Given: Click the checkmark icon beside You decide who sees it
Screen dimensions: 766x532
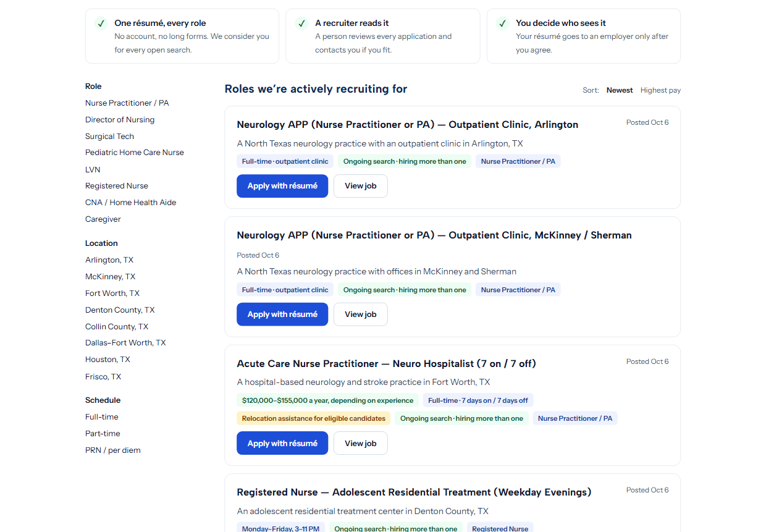Looking at the screenshot, I should (502, 23).
